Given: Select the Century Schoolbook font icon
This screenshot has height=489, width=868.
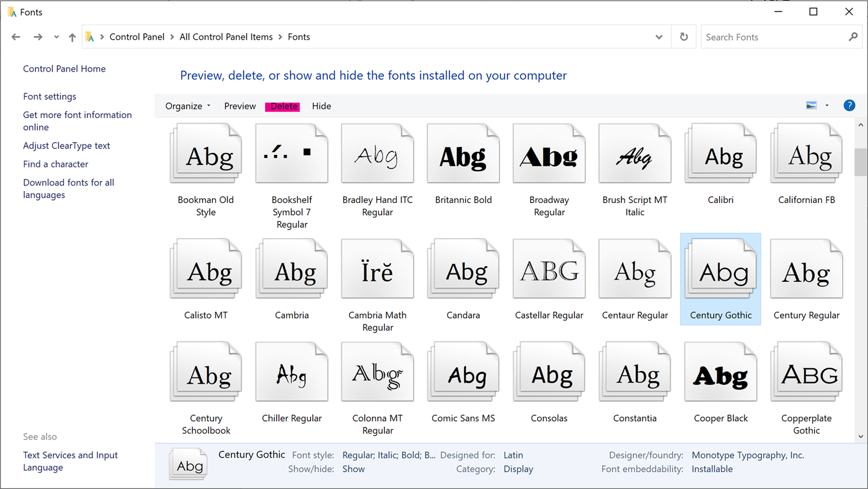Looking at the screenshot, I should click(206, 372).
